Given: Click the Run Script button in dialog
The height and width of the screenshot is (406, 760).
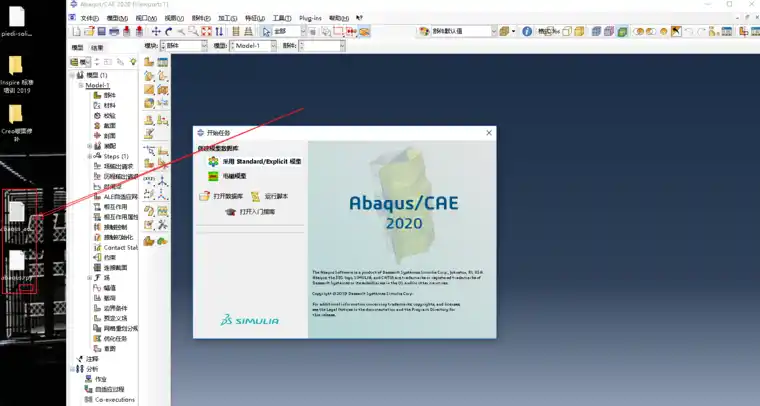Looking at the screenshot, I should point(269,196).
